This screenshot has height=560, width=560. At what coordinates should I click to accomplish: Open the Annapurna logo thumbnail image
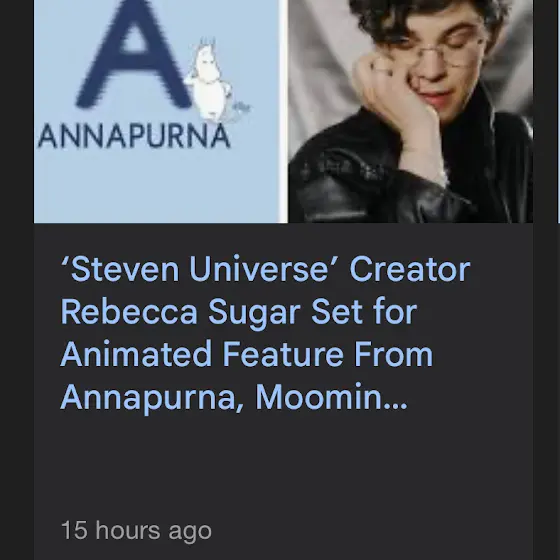157,111
